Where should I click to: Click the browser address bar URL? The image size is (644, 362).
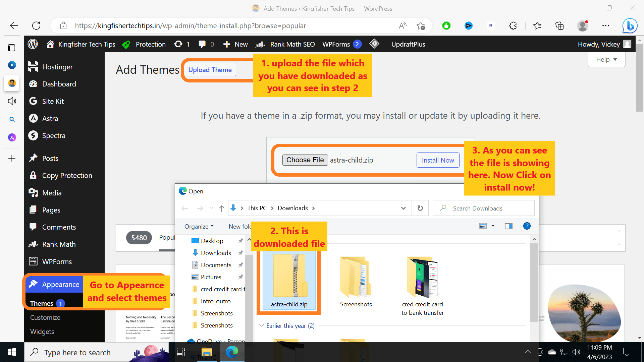tap(191, 25)
